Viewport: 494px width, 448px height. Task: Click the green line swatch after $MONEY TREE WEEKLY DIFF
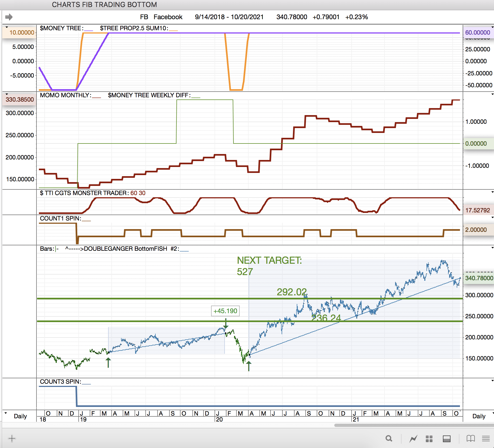click(x=196, y=97)
